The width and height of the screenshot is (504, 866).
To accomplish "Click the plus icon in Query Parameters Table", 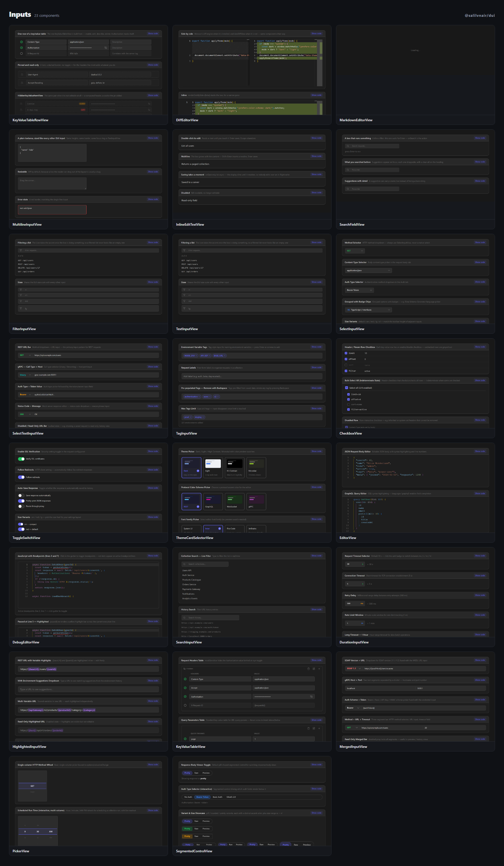I will click(x=319, y=728).
